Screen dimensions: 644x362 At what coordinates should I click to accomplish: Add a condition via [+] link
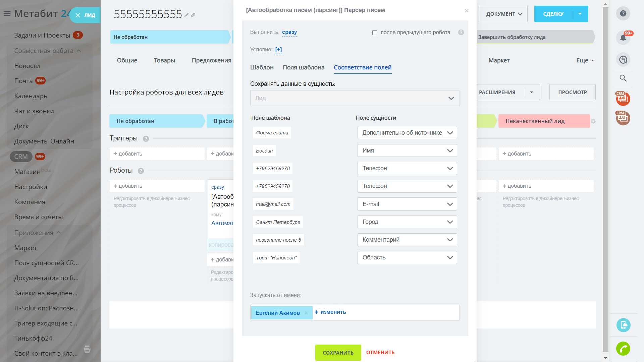point(278,50)
